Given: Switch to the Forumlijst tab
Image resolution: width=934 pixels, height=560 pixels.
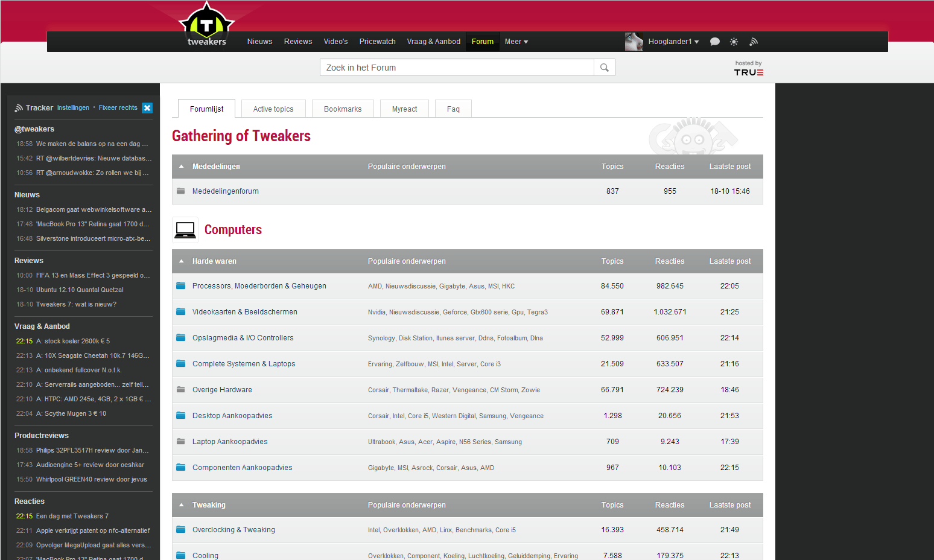Looking at the screenshot, I should coord(207,109).
